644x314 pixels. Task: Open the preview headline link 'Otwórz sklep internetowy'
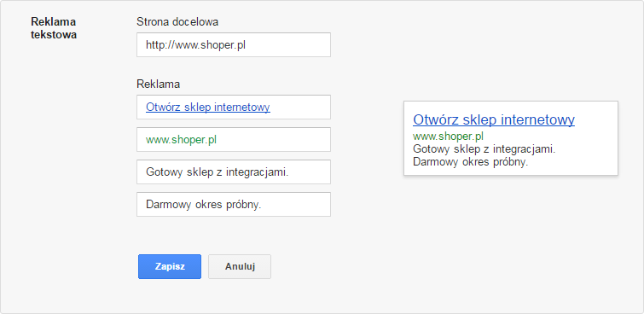[x=494, y=119]
